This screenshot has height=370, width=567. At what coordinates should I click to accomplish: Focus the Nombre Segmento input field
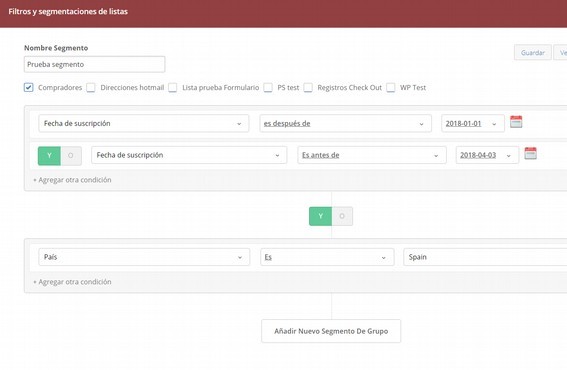click(95, 64)
